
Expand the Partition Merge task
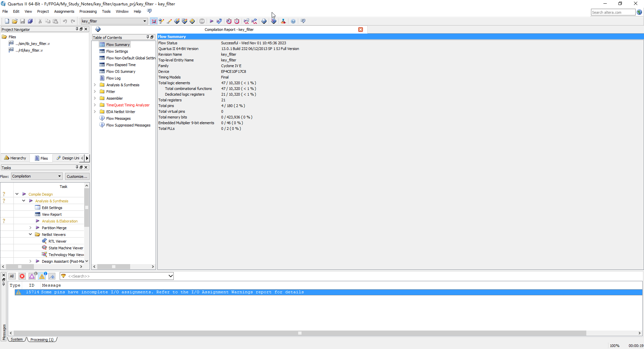pos(30,228)
